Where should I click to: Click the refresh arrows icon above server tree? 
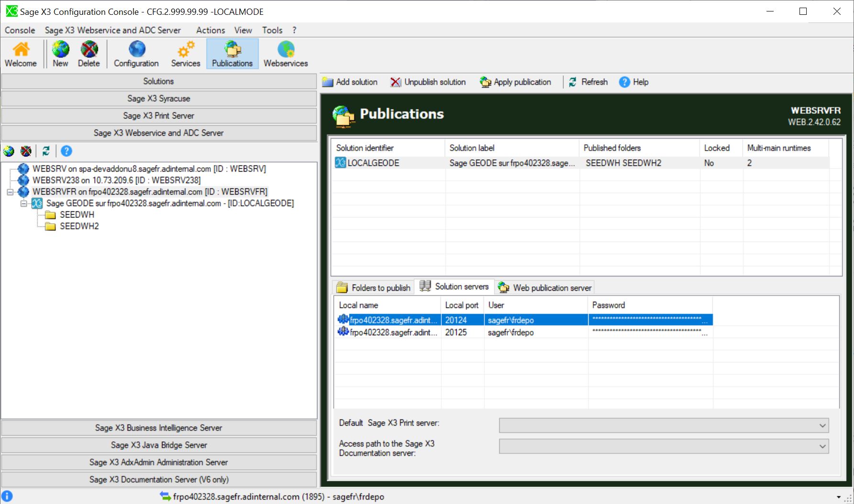[x=46, y=151]
